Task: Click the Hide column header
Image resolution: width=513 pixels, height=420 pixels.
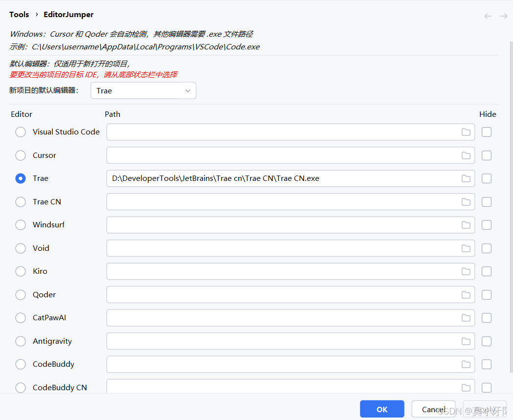Action: pos(488,114)
